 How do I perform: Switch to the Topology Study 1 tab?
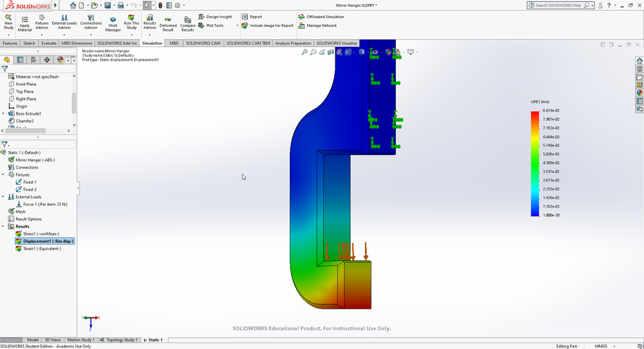[x=119, y=340]
